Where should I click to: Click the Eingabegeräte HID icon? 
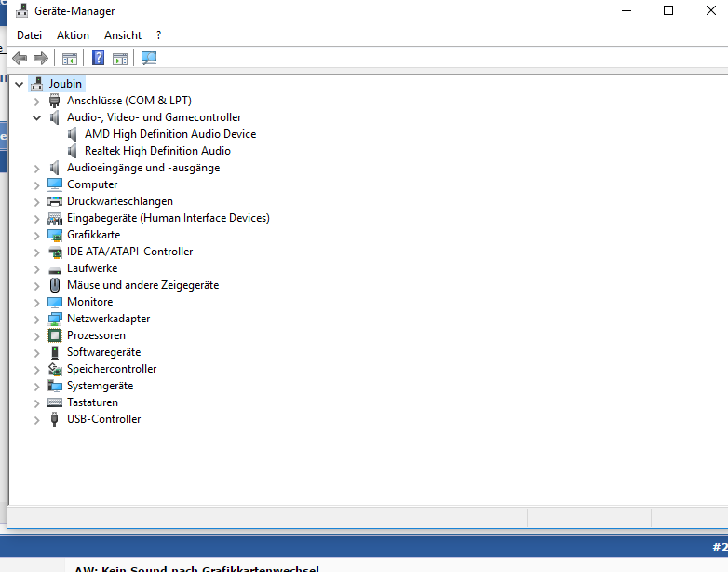tap(55, 218)
